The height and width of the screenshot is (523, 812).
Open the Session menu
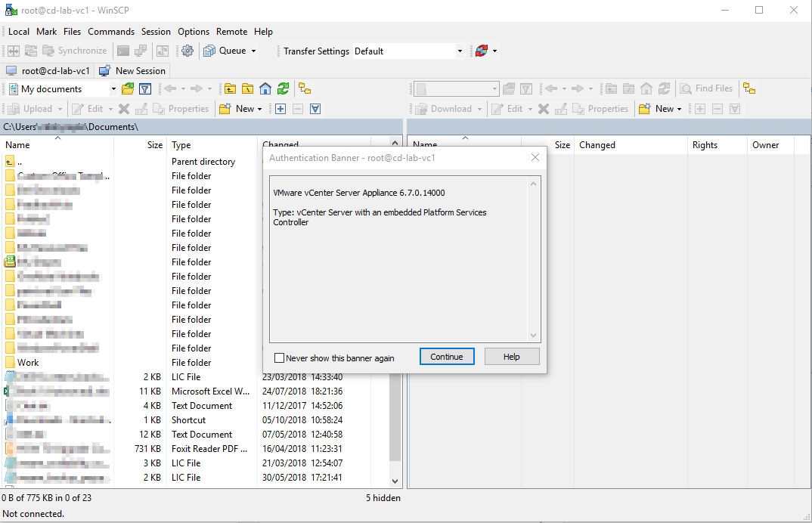pos(156,32)
